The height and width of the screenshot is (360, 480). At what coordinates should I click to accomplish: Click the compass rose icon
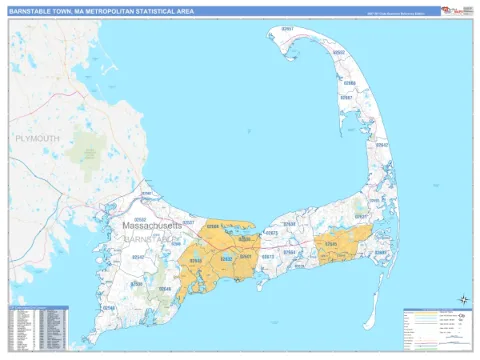(x=464, y=300)
